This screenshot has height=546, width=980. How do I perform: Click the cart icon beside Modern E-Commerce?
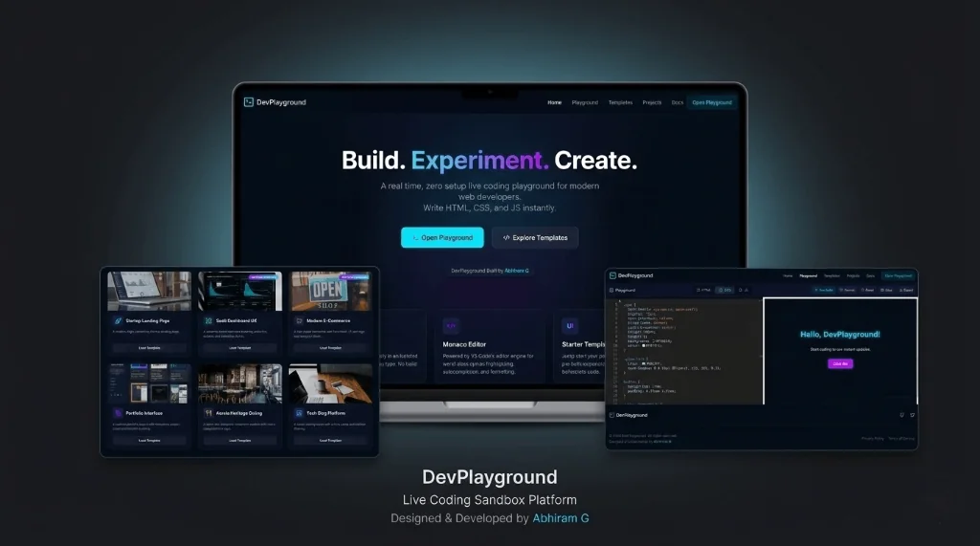(300, 320)
